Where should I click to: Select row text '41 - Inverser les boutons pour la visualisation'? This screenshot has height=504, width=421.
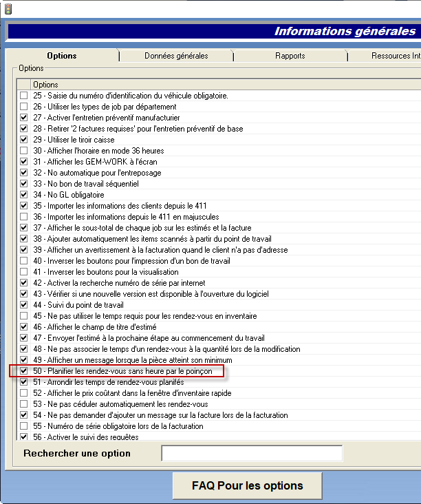(106, 271)
